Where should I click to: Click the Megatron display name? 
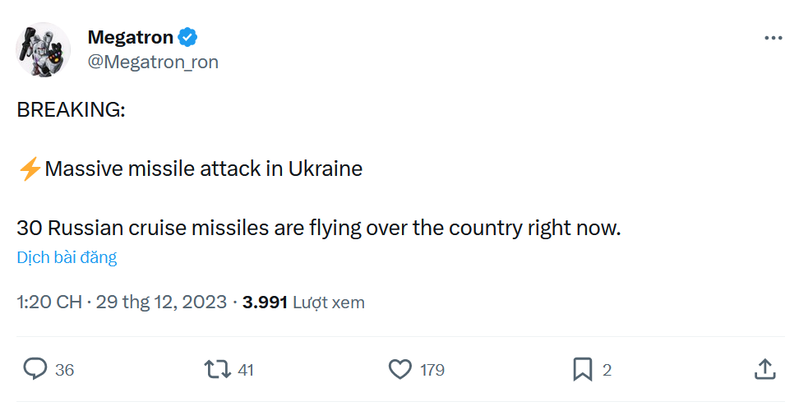tap(130, 38)
